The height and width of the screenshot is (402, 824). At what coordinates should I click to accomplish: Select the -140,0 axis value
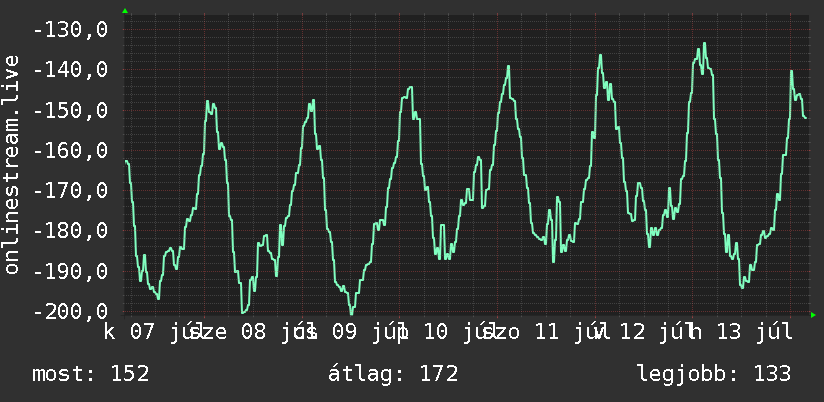point(70,69)
